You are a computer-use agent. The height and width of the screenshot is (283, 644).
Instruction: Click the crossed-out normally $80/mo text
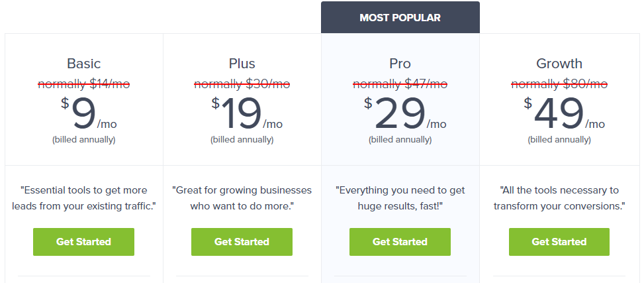pos(559,84)
